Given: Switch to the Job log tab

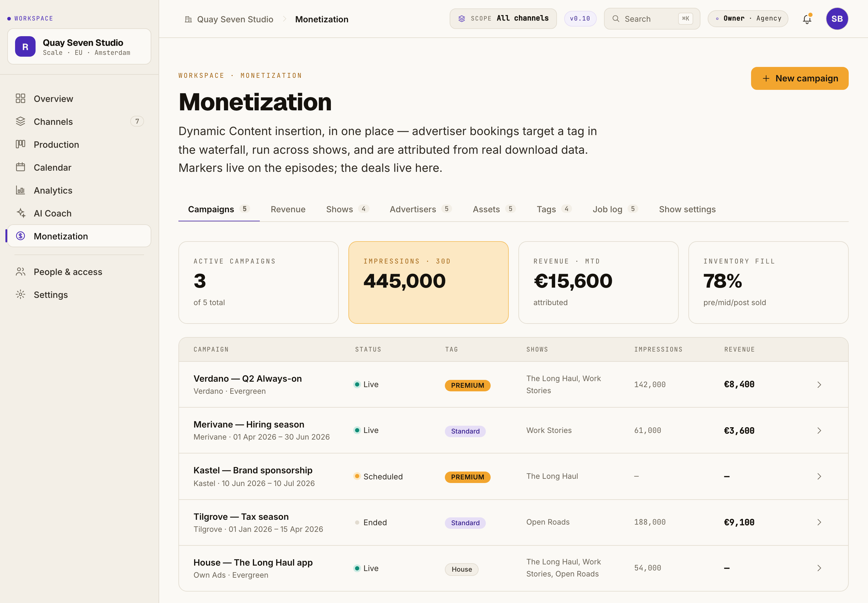Looking at the screenshot, I should pyautogui.click(x=615, y=209).
